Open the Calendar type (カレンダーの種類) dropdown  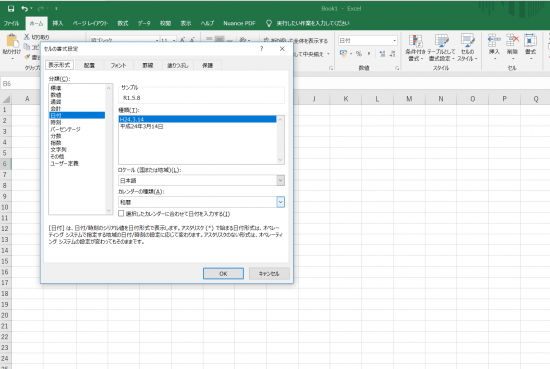(x=280, y=202)
